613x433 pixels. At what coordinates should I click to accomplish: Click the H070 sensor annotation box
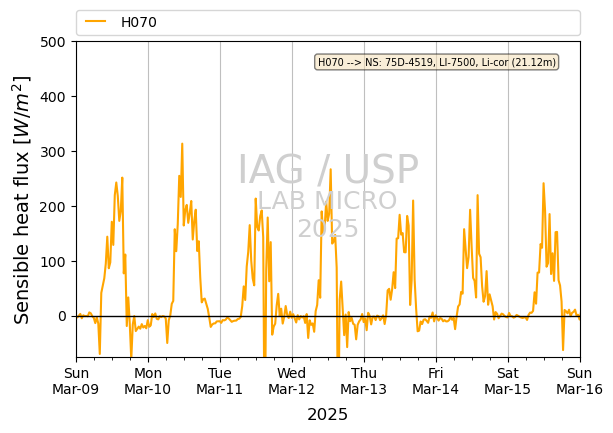pyautogui.click(x=437, y=62)
